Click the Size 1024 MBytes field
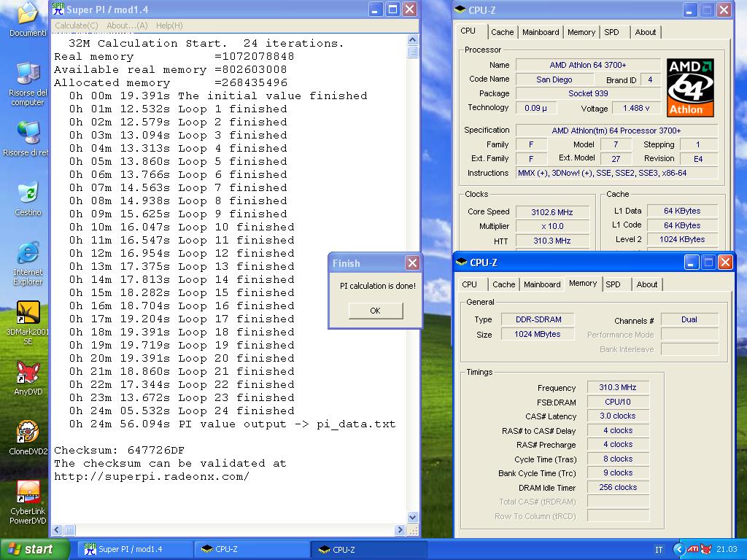This screenshot has height=560, width=747. [x=538, y=334]
